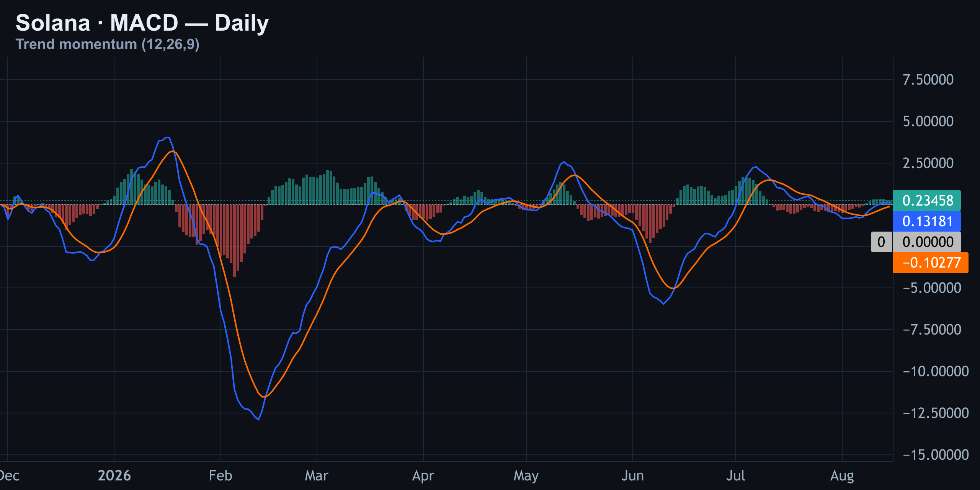Click the 'Jun' x-axis label
This screenshot has height=490, width=980.
coord(632,475)
